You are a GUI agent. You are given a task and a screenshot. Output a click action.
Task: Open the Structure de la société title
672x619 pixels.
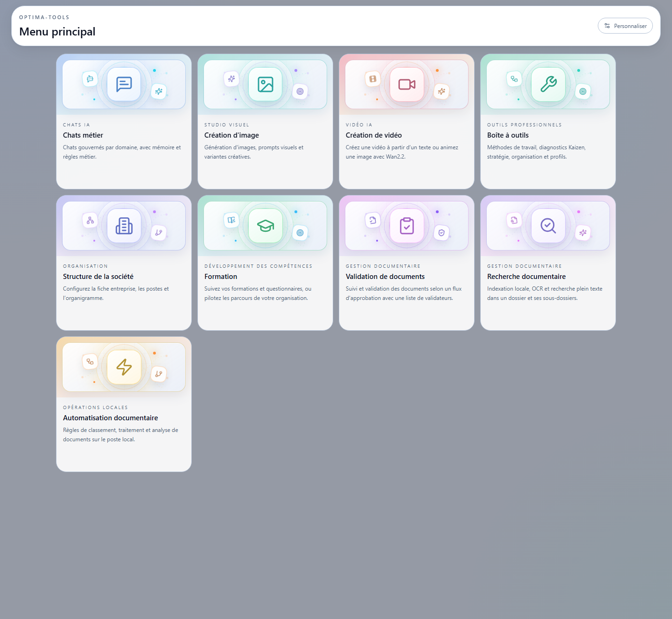tap(98, 277)
